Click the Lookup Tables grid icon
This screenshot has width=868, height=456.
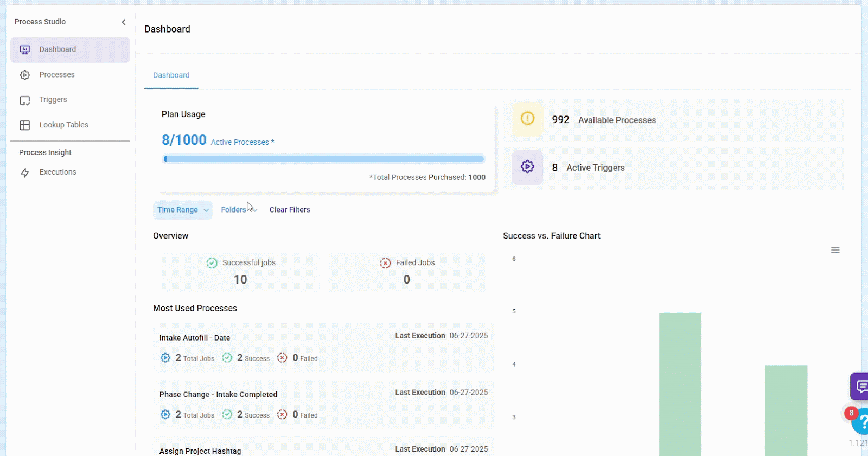25,125
